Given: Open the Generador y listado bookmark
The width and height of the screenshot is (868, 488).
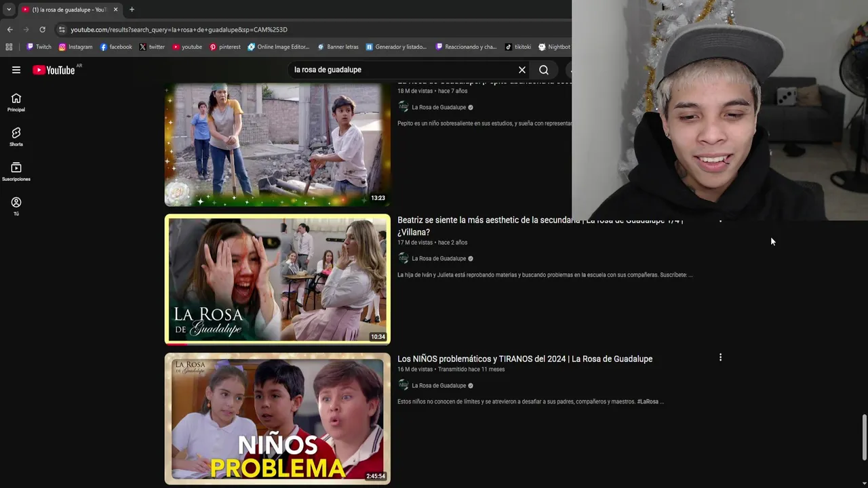Looking at the screenshot, I should [x=396, y=47].
